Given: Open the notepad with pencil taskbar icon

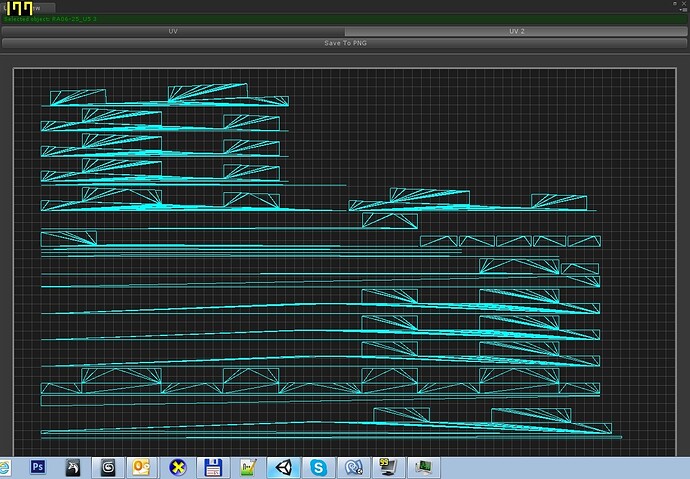Looking at the screenshot, I should click(248, 467).
